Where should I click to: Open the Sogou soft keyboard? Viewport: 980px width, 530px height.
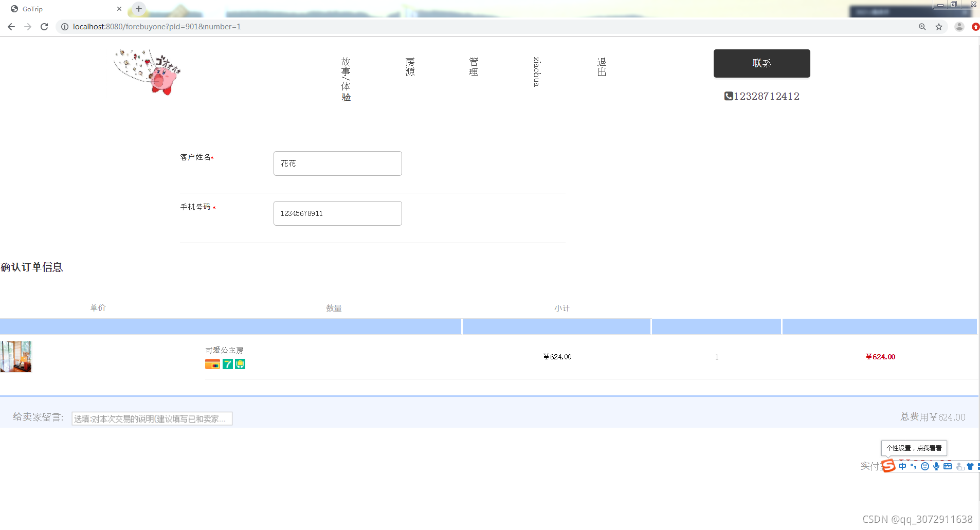(x=948, y=466)
